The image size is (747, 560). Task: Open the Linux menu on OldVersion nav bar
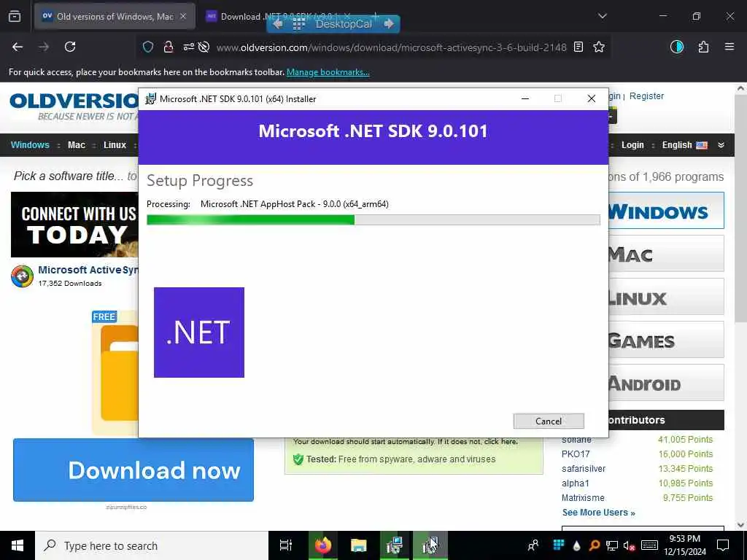tap(115, 145)
